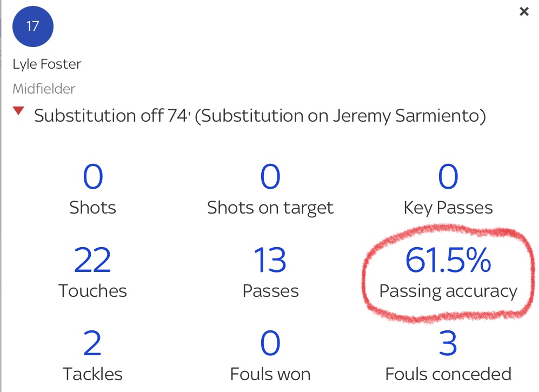Click the Fouls conceded label
The image size is (539, 392).
(448, 374)
